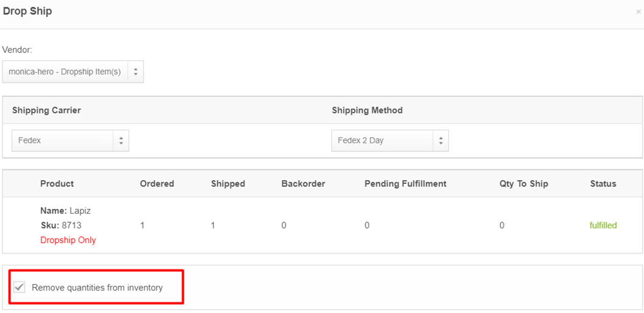The height and width of the screenshot is (313, 644).
Task: Click the green fulfilled status text
Action: [x=603, y=225]
